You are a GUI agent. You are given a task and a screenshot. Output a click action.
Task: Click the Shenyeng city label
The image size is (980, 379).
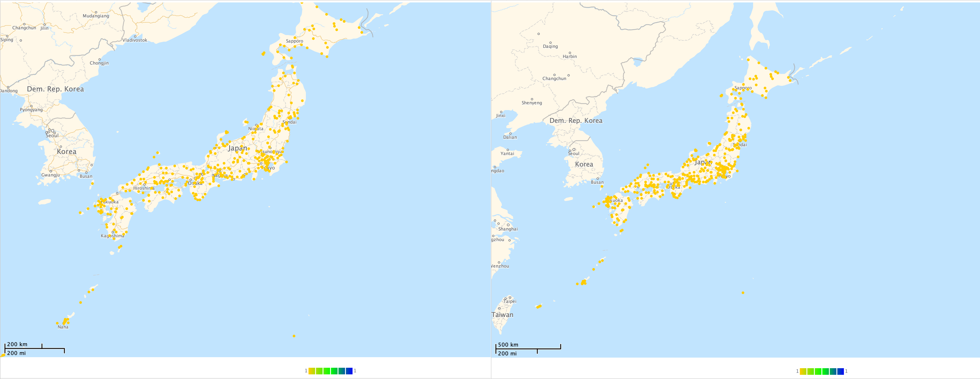(x=531, y=103)
